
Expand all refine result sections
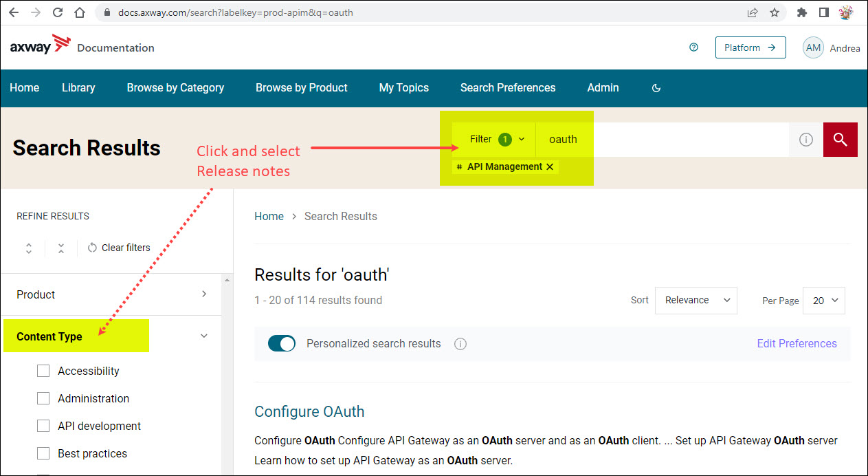29,248
